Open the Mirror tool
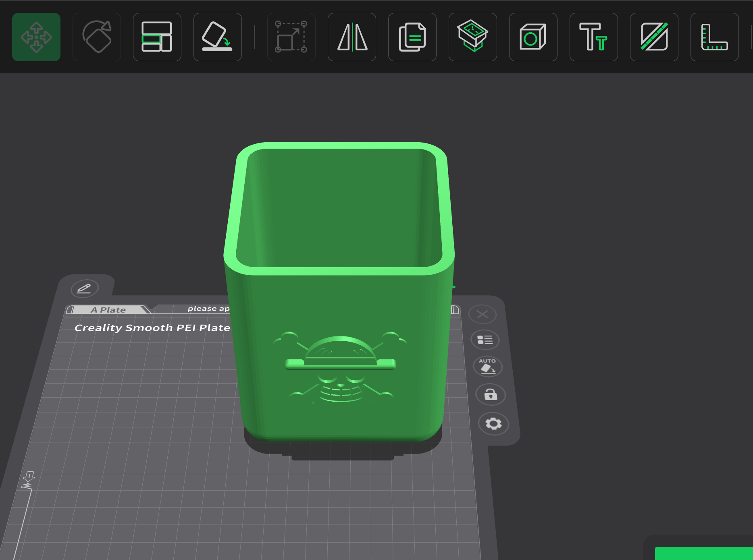753x560 pixels. (x=352, y=37)
